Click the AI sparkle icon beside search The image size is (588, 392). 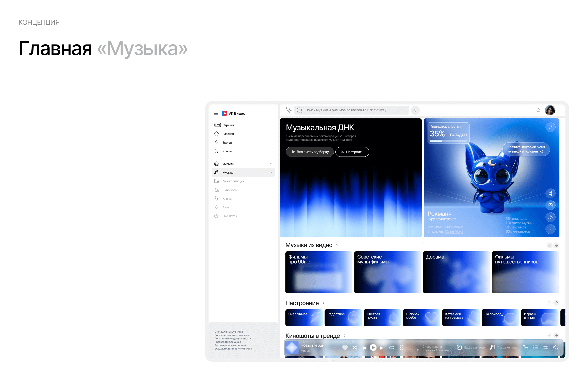tap(288, 110)
